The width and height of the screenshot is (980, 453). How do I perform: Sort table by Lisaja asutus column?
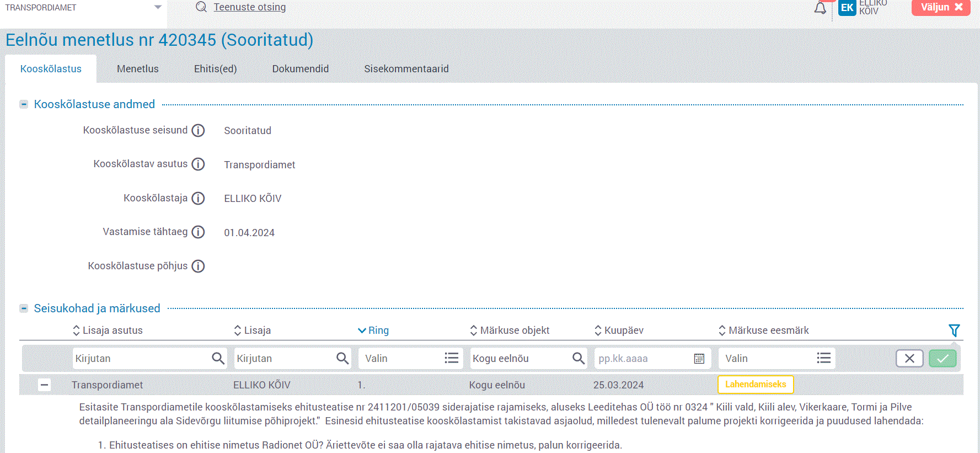click(108, 331)
